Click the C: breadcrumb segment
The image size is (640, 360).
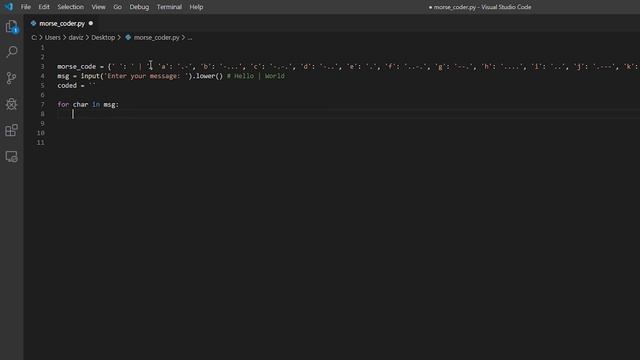coord(34,38)
